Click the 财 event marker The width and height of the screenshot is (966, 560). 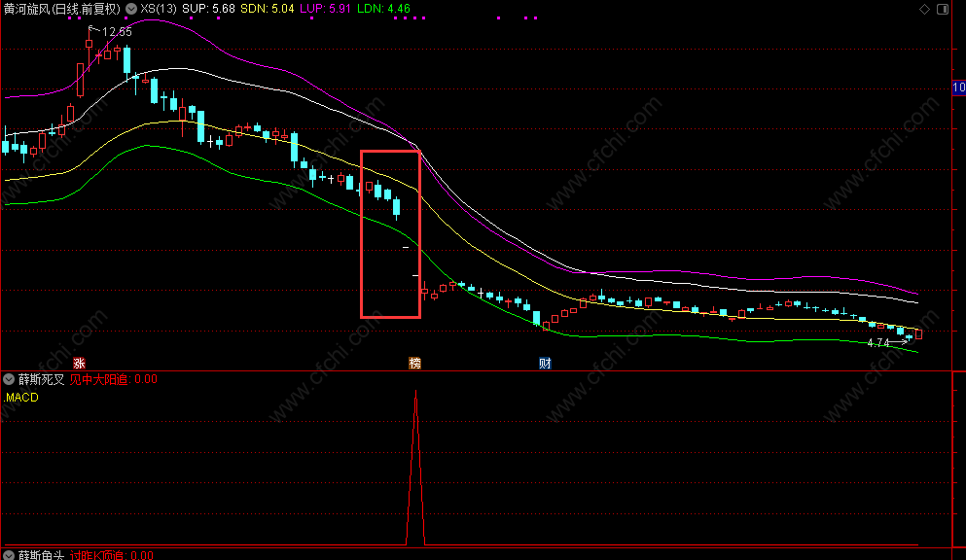[545, 363]
